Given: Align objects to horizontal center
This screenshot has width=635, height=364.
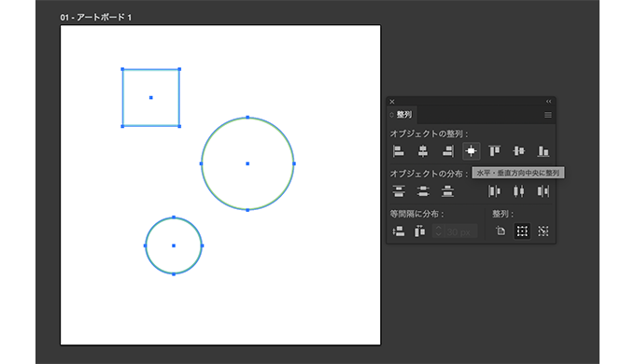Looking at the screenshot, I should coord(423,151).
